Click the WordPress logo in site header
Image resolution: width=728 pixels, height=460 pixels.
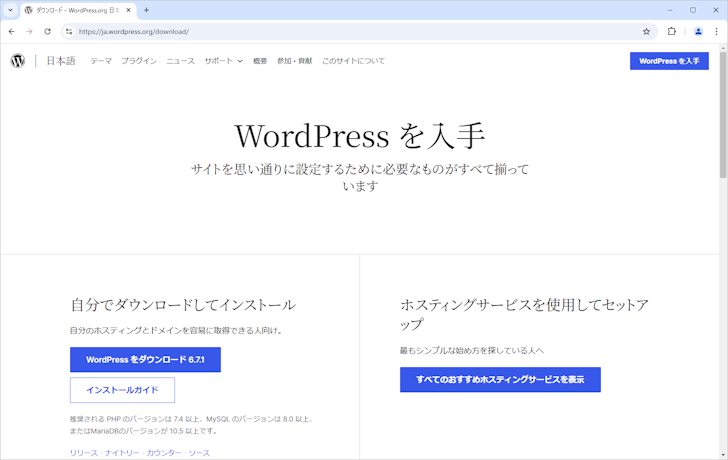click(x=18, y=61)
